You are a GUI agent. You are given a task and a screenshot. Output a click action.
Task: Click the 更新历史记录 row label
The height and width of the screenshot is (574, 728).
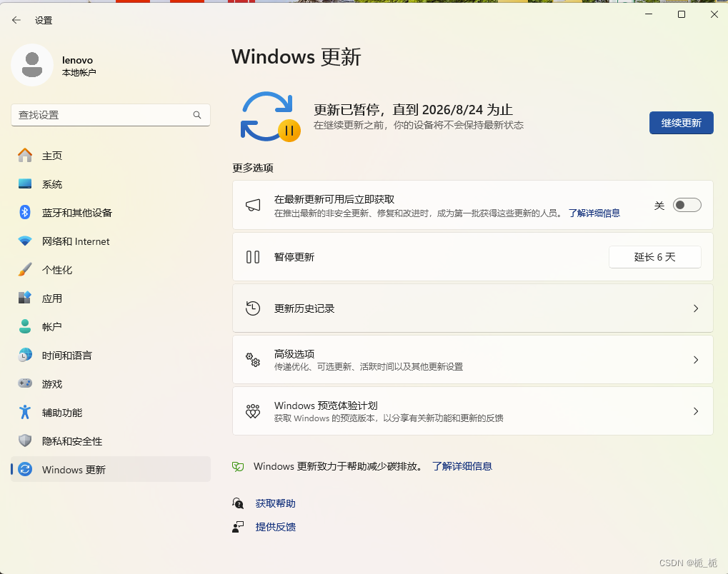coord(304,308)
